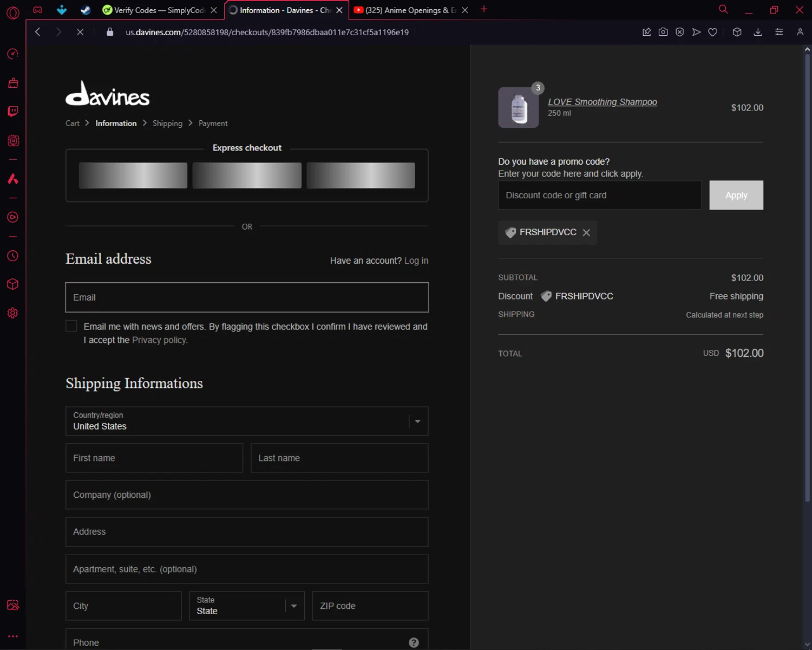Click the middle express checkout button
Image resolution: width=812 pixels, height=650 pixels.
247,175
